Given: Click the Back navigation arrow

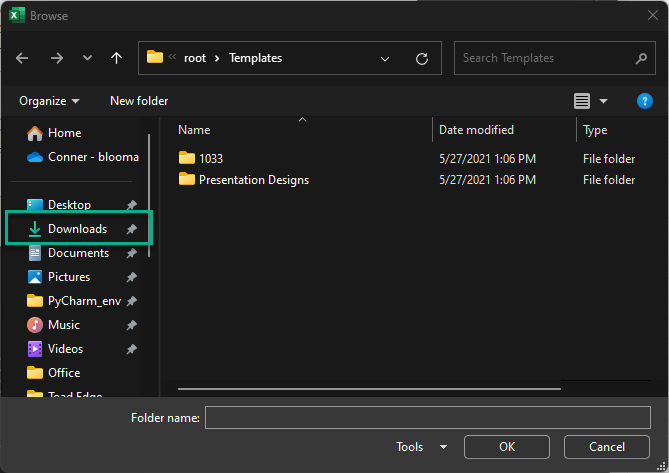Looking at the screenshot, I should pos(22,58).
